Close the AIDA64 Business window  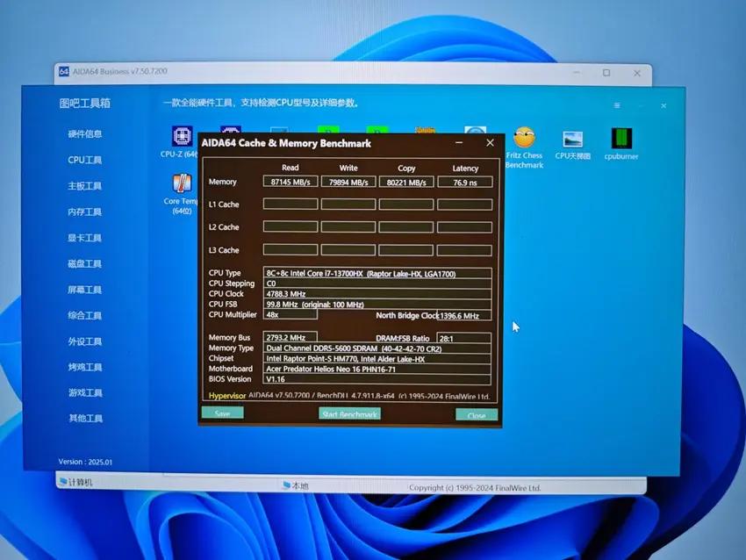[x=637, y=73]
